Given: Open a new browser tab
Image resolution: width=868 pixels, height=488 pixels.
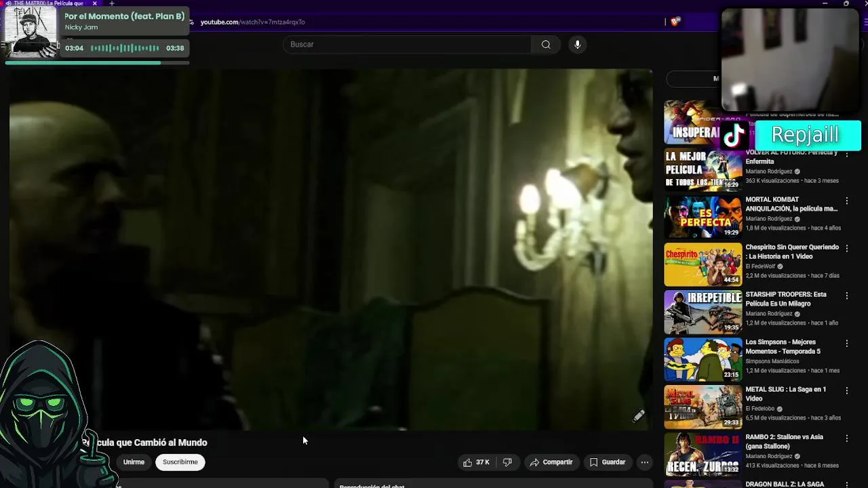Looking at the screenshot, I should click(x=112, y=3).
